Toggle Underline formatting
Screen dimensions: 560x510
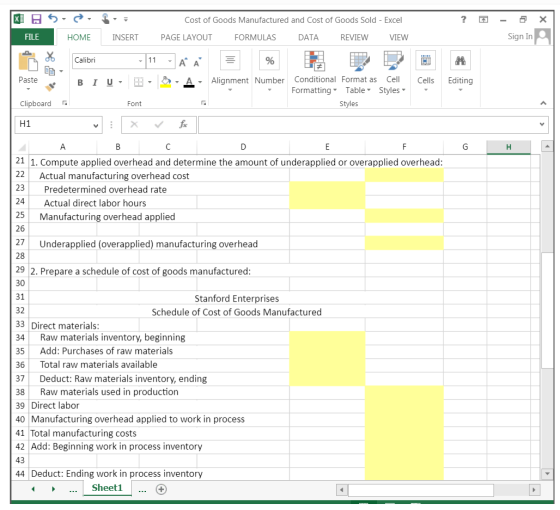pyautogui.click(x=110, y=83)
